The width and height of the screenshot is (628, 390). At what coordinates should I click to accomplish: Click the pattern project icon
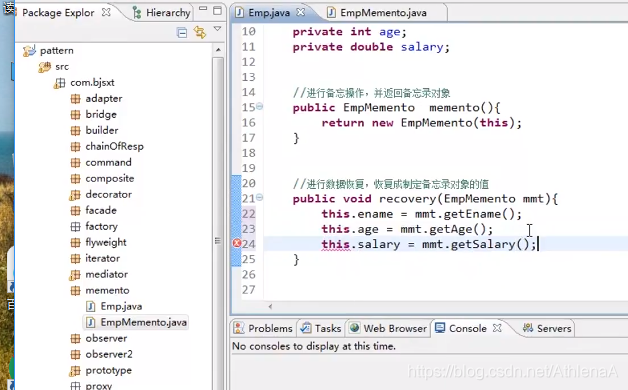pos(29,51)
